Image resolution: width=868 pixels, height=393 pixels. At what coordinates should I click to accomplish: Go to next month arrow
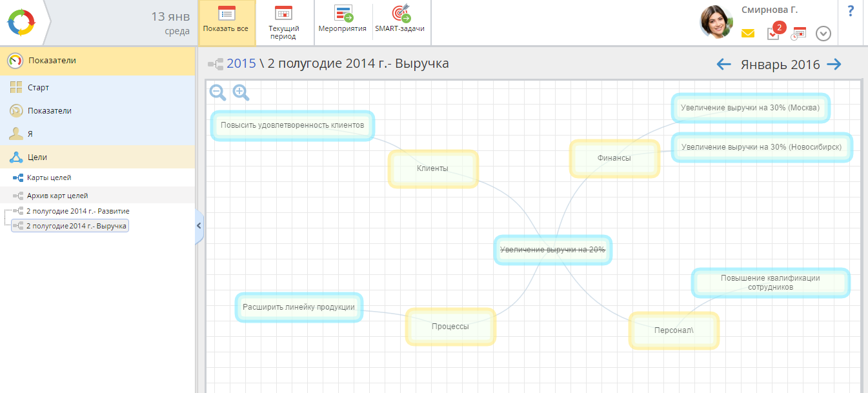[x=834, y=64]
